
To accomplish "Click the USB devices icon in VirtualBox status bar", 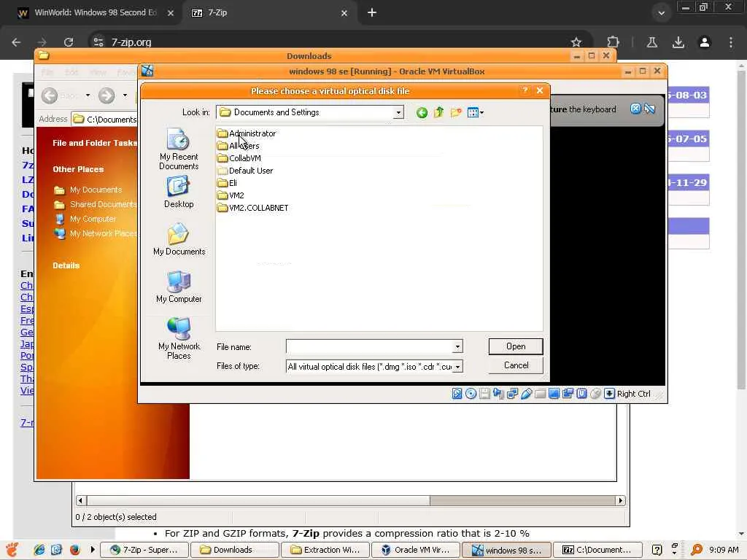I will pyautogui.click(x=527, y=393).
